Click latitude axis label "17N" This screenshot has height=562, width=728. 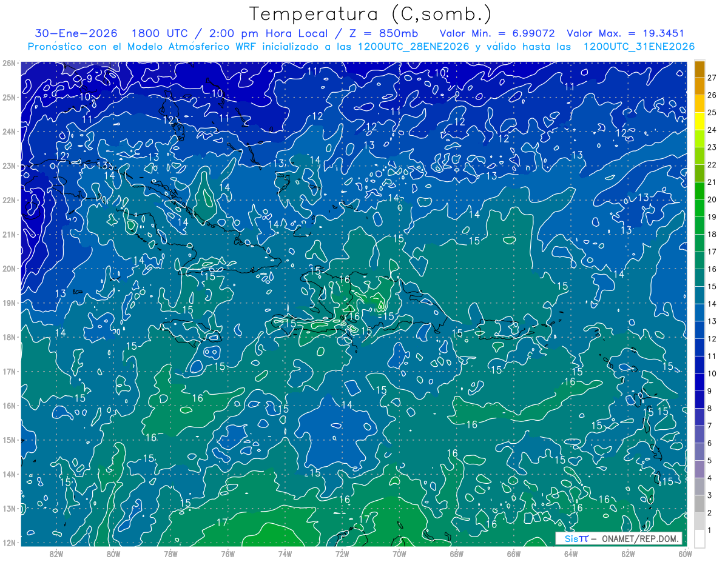pos(9,372)
